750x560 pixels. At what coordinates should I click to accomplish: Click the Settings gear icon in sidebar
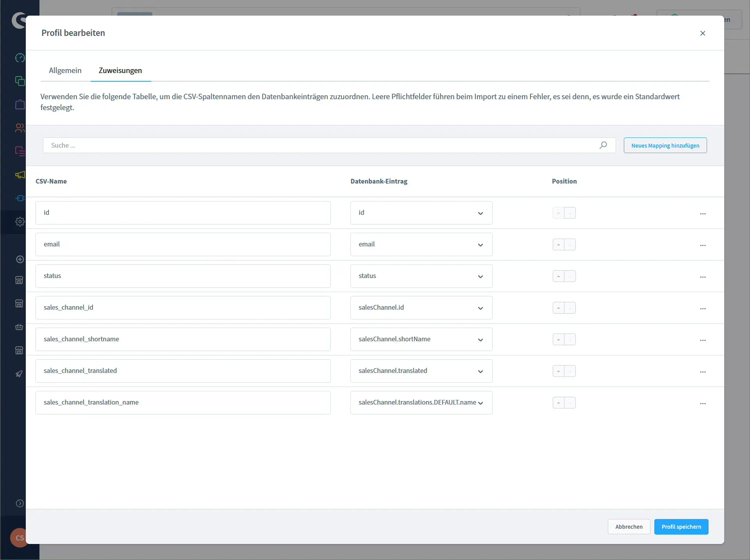click(x=20, y=221)
